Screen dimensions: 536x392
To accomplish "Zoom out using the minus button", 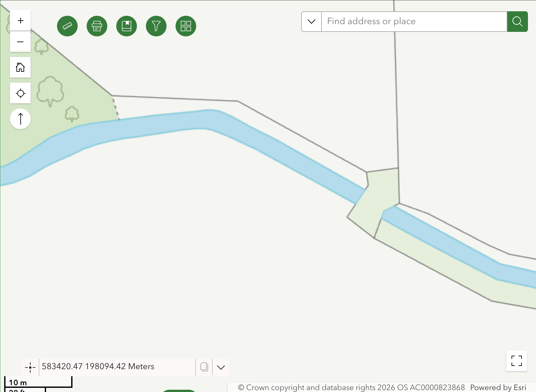I will pos(20,42).
